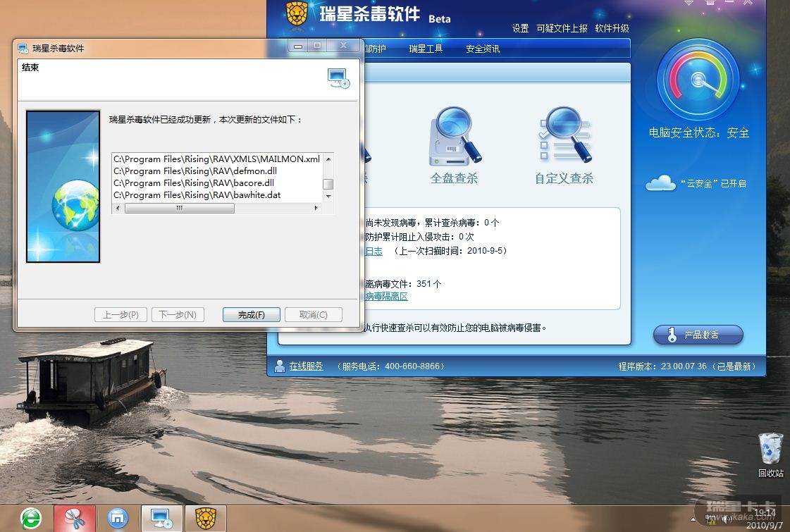The height and width of the screenshot is (532, 790).
Task: Click the 电脑安全状态：安全 label
Action: point(699,132)
